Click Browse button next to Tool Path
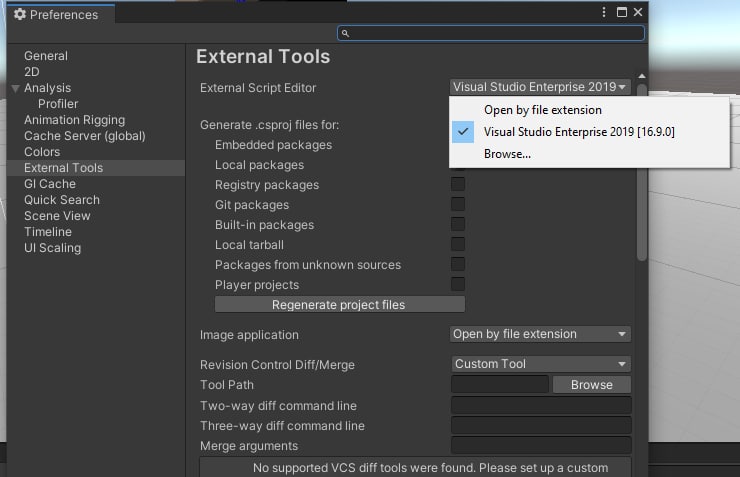This screenshot has height=477, width=740. (591, 385)
